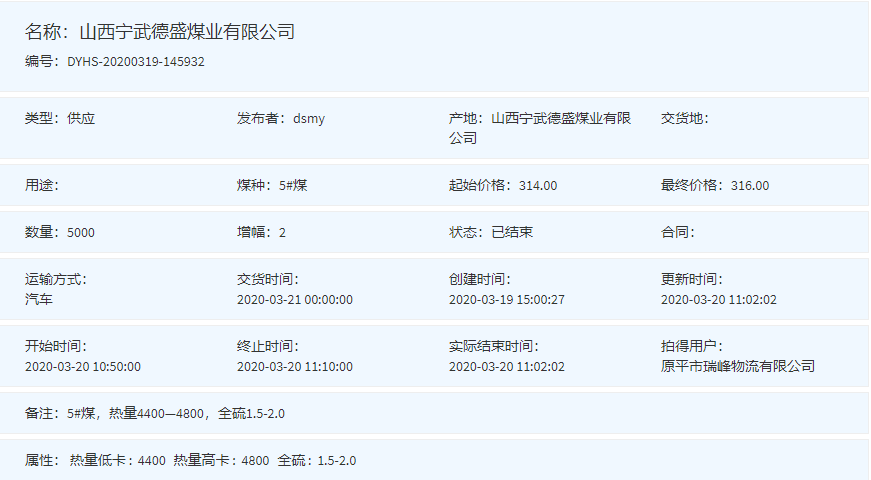Click the end time 2020-03-20 11:10:00
Image resolution: width=871 pixels, height=480 pixels.
click(295, 367)
